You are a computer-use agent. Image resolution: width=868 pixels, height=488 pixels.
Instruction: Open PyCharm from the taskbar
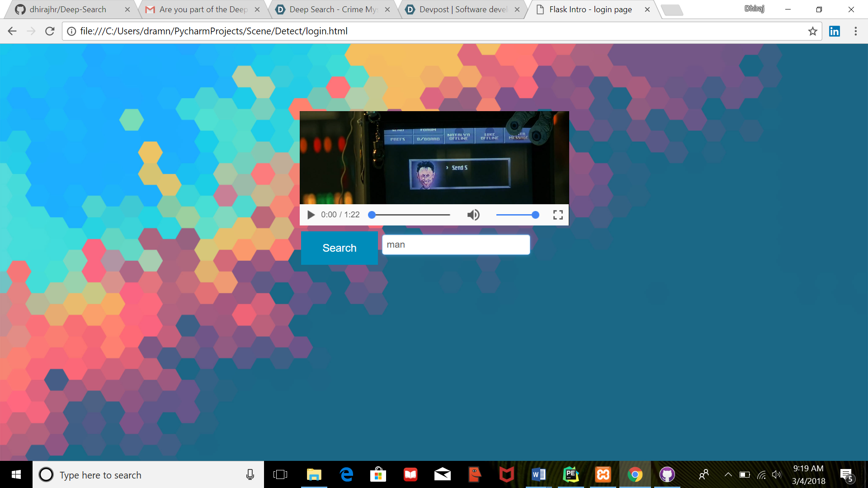click(x=571, y=474)
